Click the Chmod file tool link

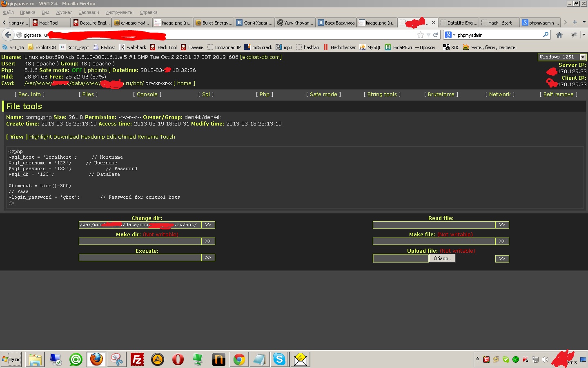127,137
